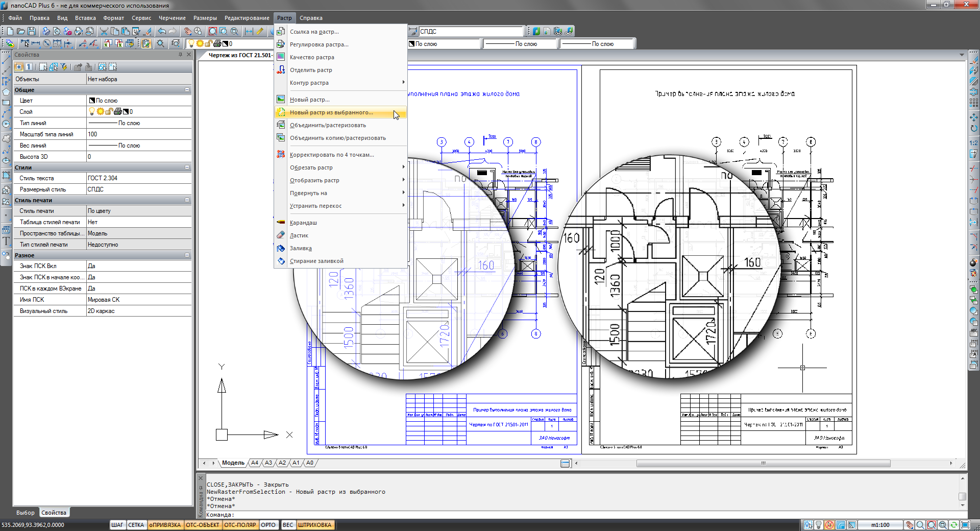980x531 pixels.
Task: Click the Выбор tab at panel bottom
Action: (x=26, y=513)
